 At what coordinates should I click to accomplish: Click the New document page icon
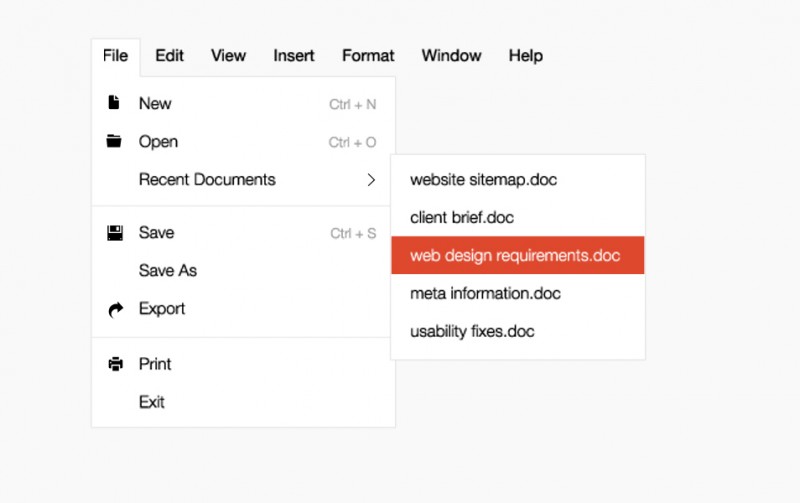tap(114, 103)
